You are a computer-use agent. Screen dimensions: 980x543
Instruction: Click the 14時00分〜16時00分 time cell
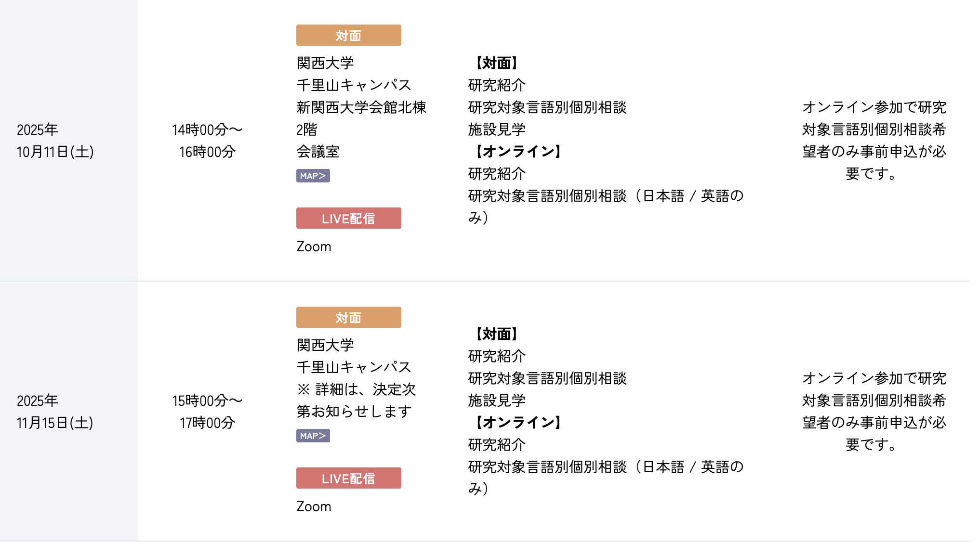207,141
